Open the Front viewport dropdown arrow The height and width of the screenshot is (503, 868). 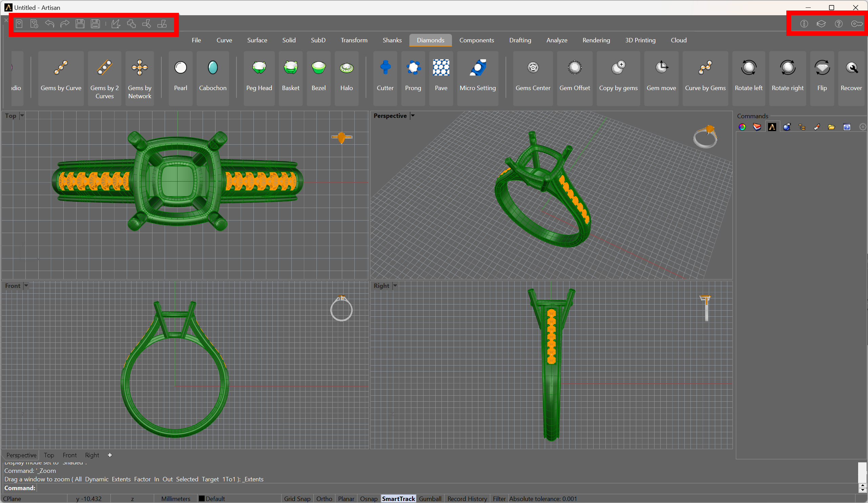[26, 286]
